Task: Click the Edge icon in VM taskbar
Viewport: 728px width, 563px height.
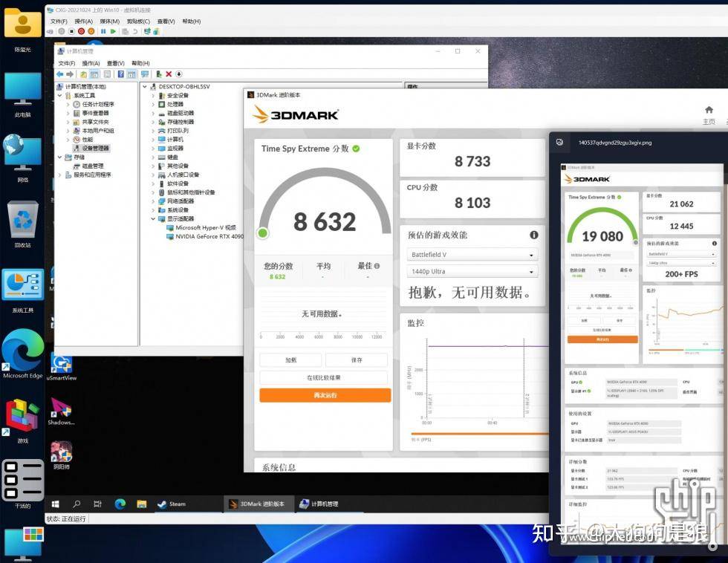Action: pos(120,504)
